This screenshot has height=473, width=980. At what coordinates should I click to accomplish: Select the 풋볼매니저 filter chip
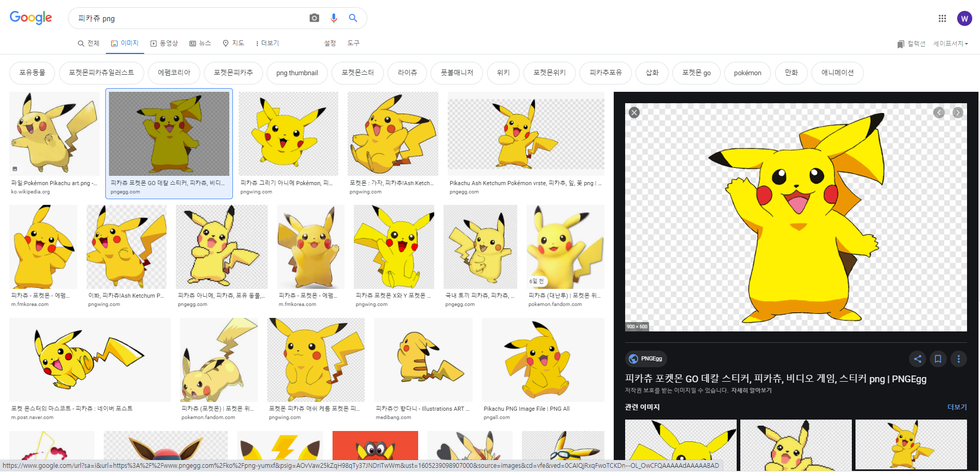click(457, 73)
